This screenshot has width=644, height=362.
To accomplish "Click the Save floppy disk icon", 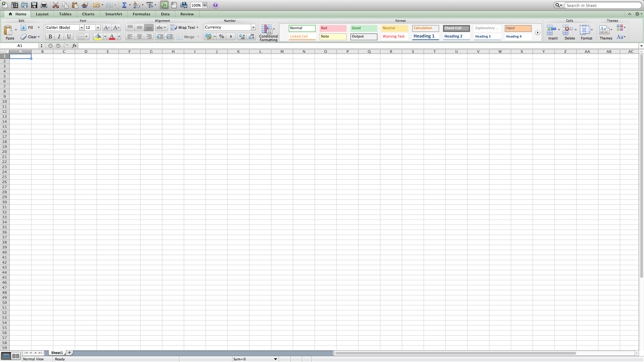I will click(x=34, y=5).
